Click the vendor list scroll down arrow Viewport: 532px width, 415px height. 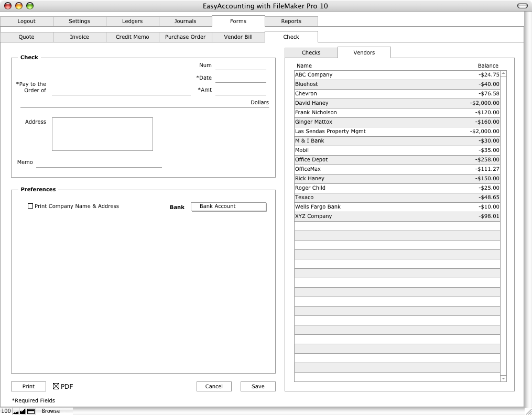[x=504, y=378]
